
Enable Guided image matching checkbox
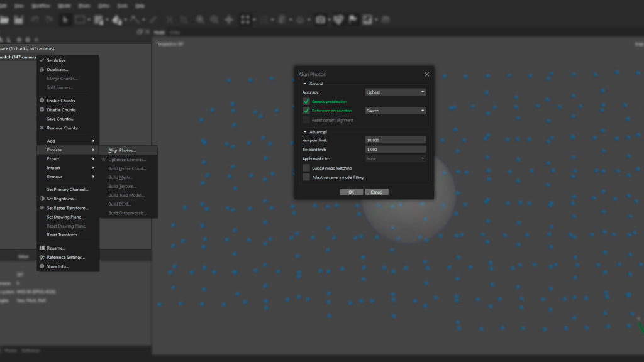click(x=306, y=168)
